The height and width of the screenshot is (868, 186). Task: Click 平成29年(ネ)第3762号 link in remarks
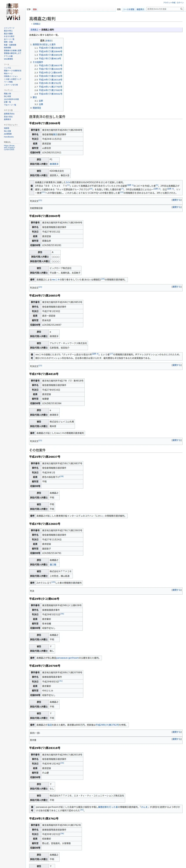107,725
